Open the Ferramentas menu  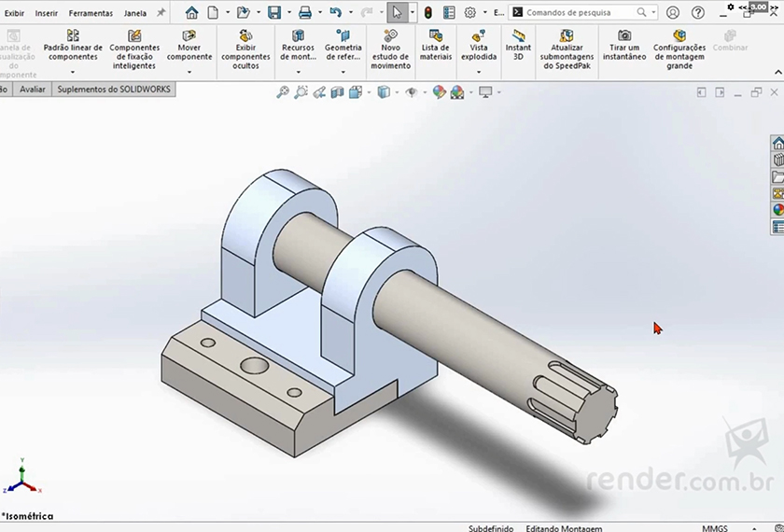point(91,13)
